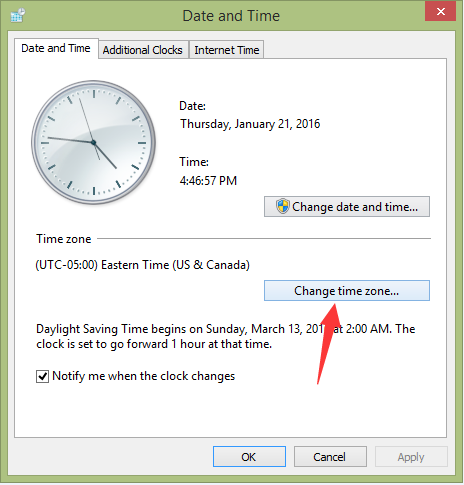Viewport: 464px width, 485px height.
Task: Click the Date and Time window title
Action: (x=231, y=16)
